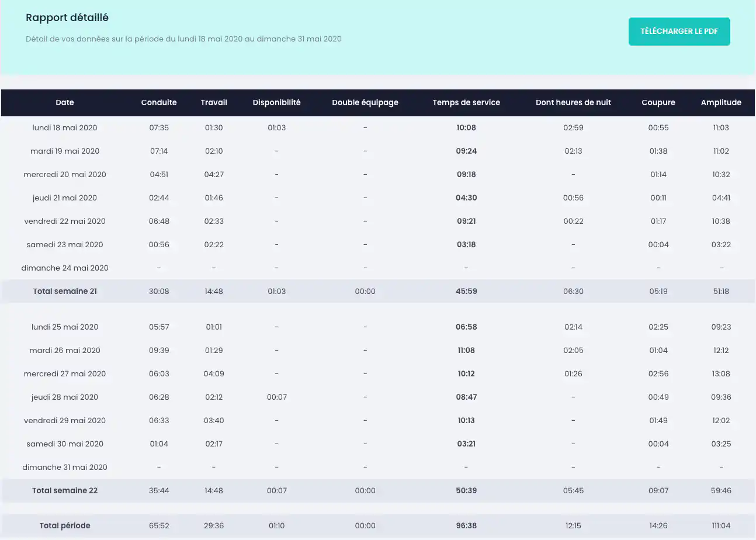Click Conduite value 04:51 on mercredi 20 mai
The height and width of the screenshot is (540, 756).
(x=159, y=174)
